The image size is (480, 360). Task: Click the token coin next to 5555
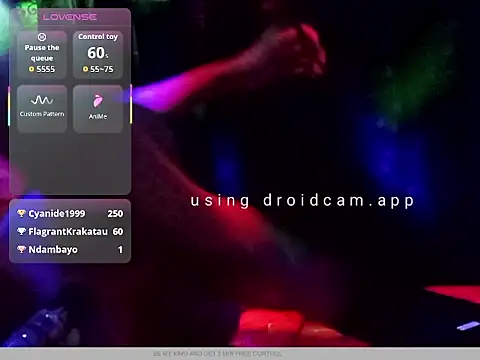point(32,69)
